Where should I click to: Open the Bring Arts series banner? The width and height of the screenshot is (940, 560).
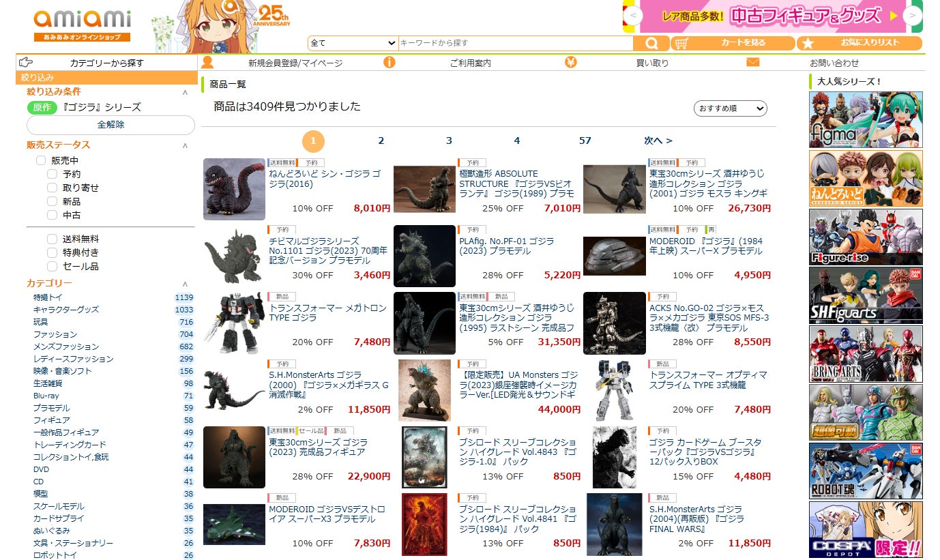tap(866, 354)
